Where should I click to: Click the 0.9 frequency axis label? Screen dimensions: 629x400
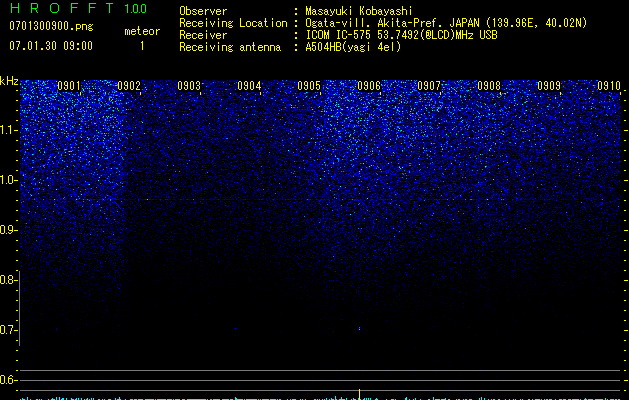8,230
